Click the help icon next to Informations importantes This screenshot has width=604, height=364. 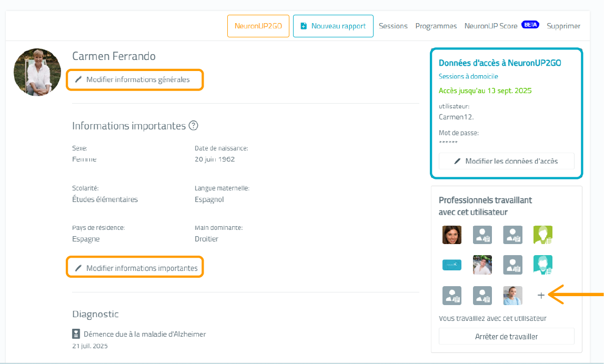(194, 126)
